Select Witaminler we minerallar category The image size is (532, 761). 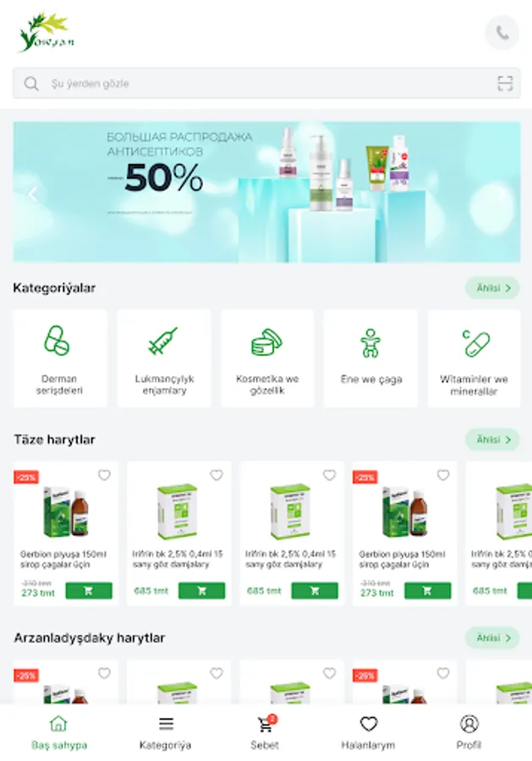coord(474,359)
